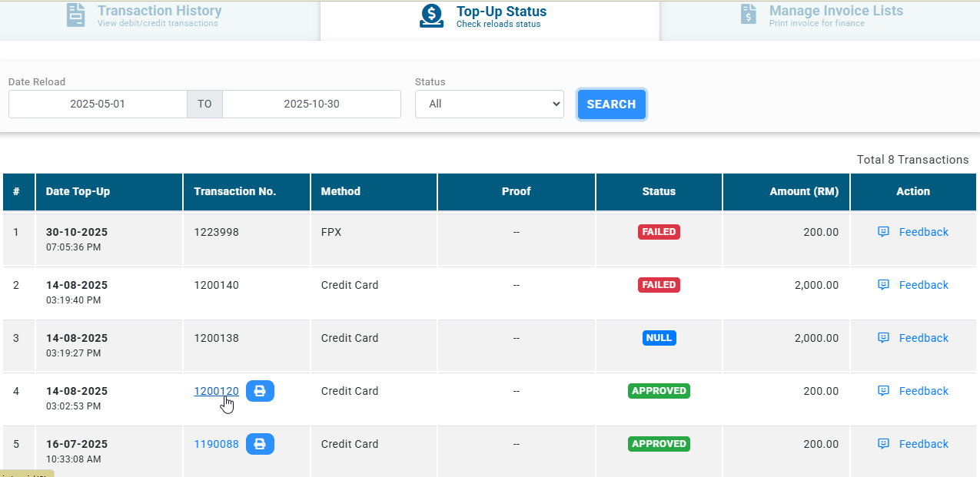Click the Top-Up Status dollar icon
The image size is (980, 477).
[x=431, y=15]
